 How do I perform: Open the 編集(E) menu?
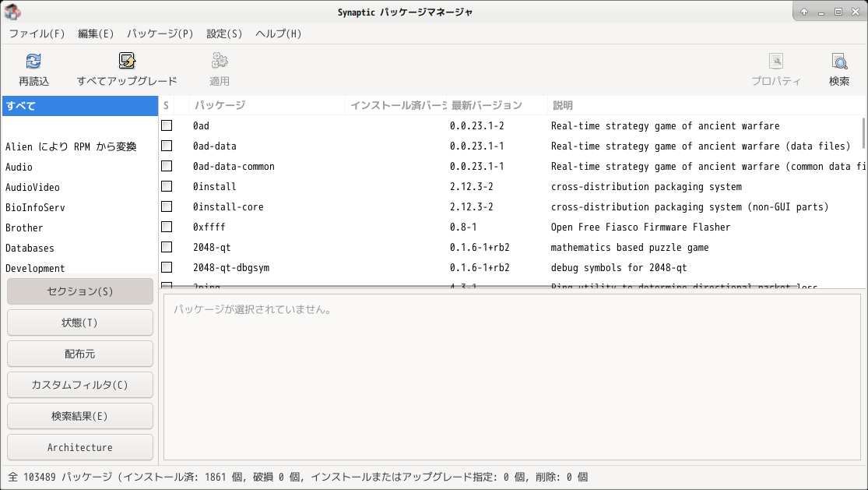(x=96, y=33)
